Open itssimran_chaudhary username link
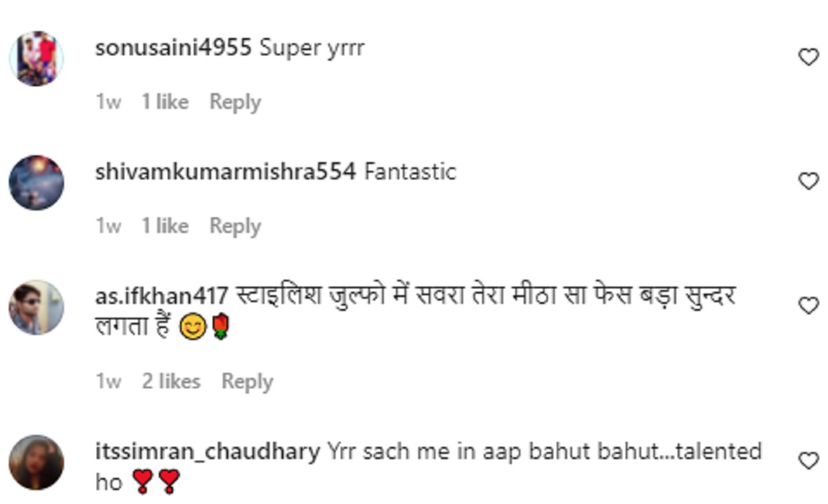This screenshot has height=504, width=828. click(x=207, y=452)
